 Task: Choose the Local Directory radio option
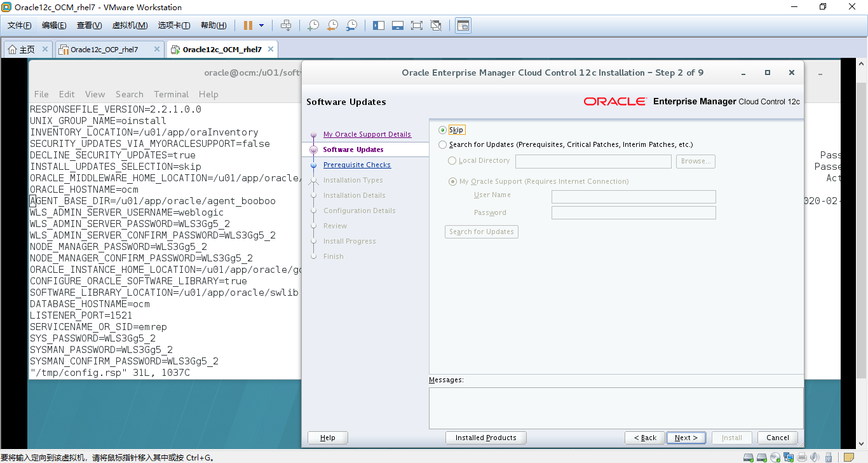point(452,161)
